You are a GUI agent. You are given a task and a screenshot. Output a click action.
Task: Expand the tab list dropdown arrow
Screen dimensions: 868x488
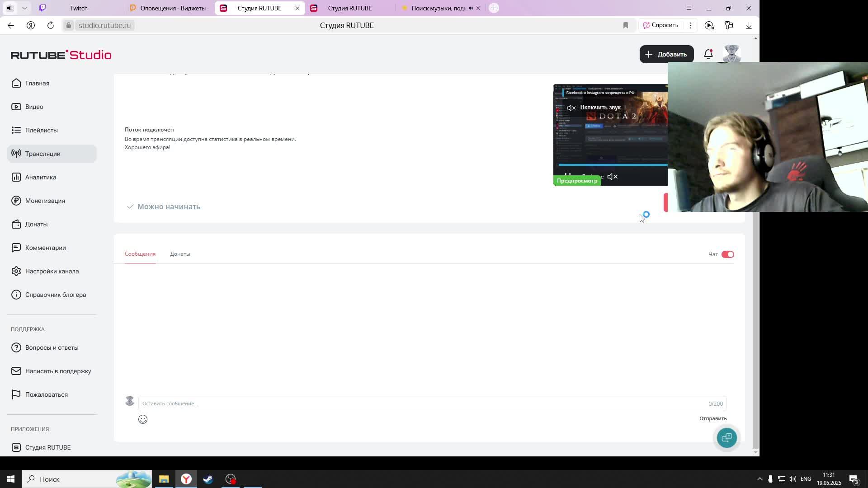tap(24, 8)
